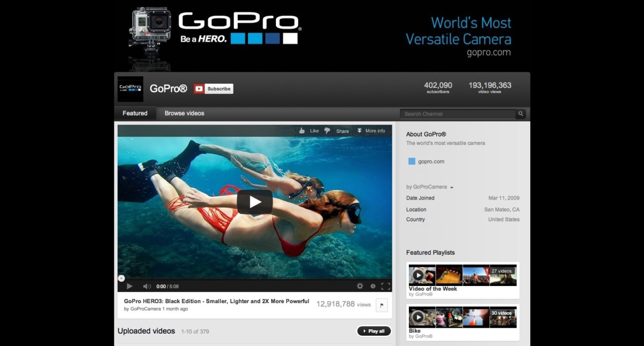Click the blue square icon beside gopro.com

(412, 161)
